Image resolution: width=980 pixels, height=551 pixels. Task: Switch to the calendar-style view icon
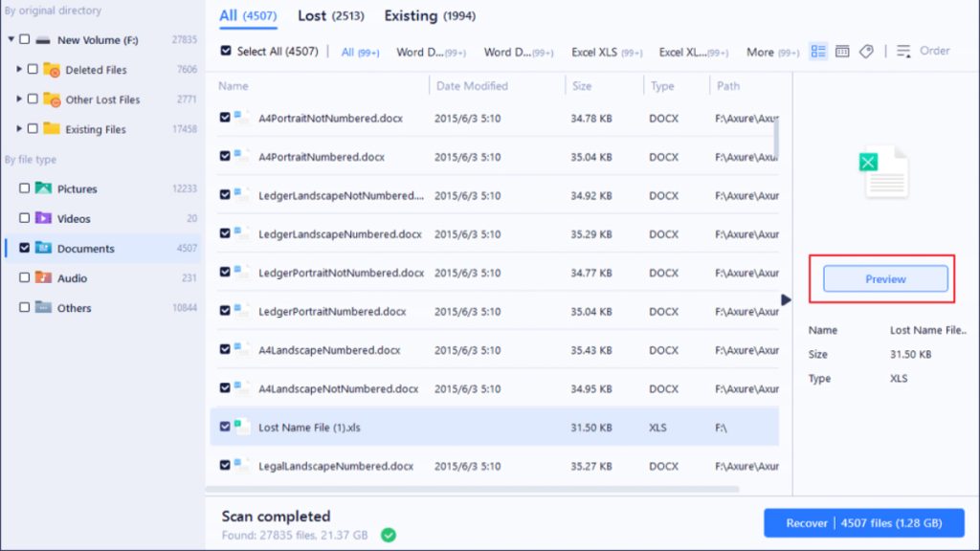pos(842,52)
